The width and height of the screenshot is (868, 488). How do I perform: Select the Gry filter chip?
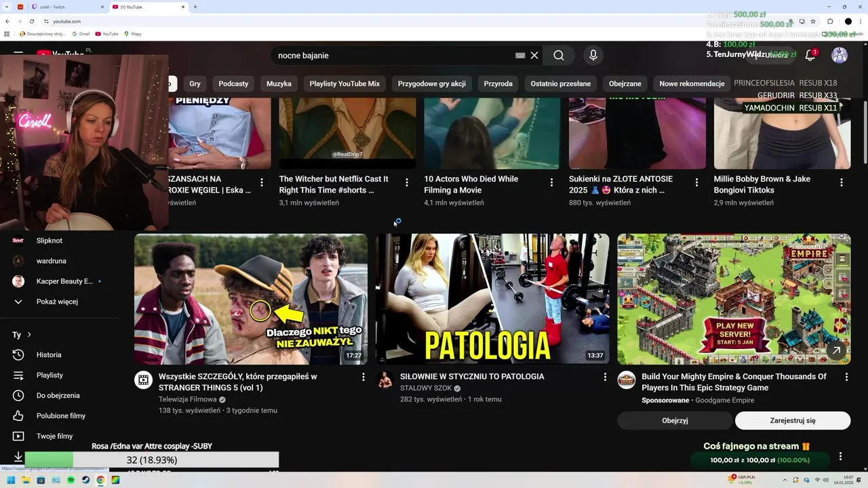(x=195, y=83)
